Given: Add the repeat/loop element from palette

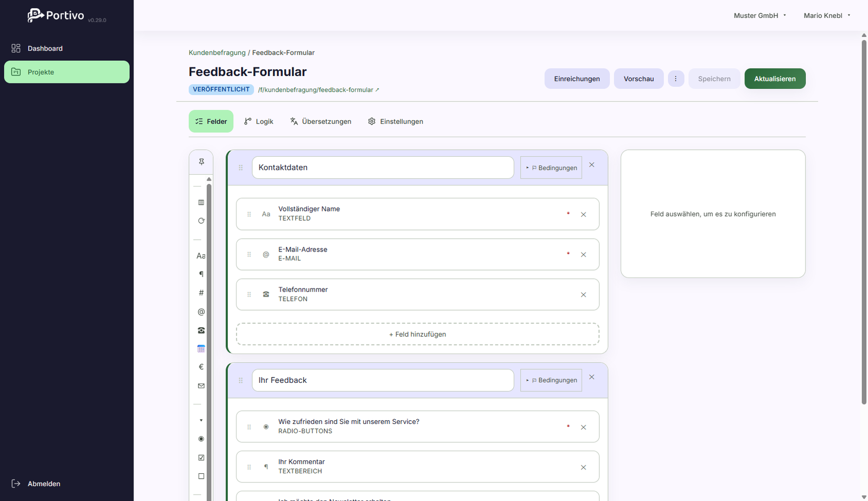Looking at the screenshot, I should pos(201,221).
